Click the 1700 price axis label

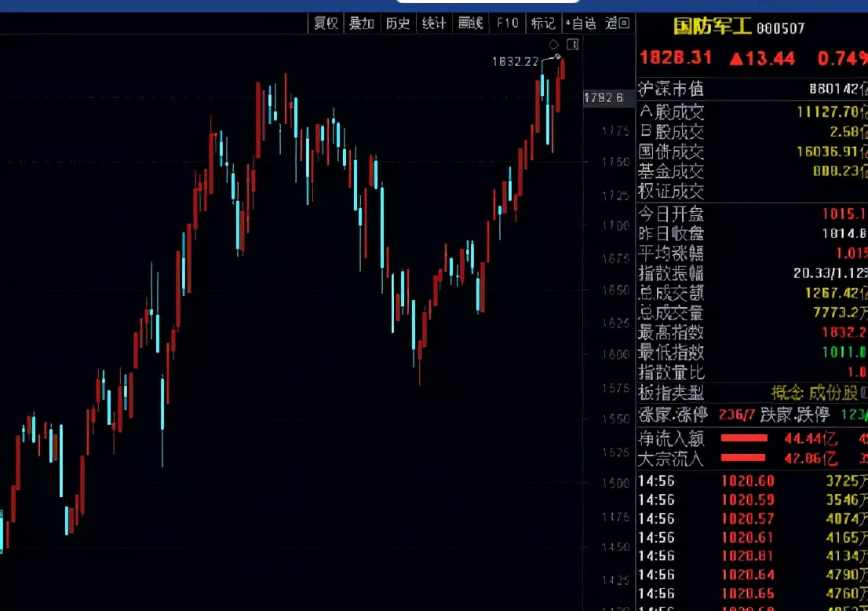click(615, 226)
